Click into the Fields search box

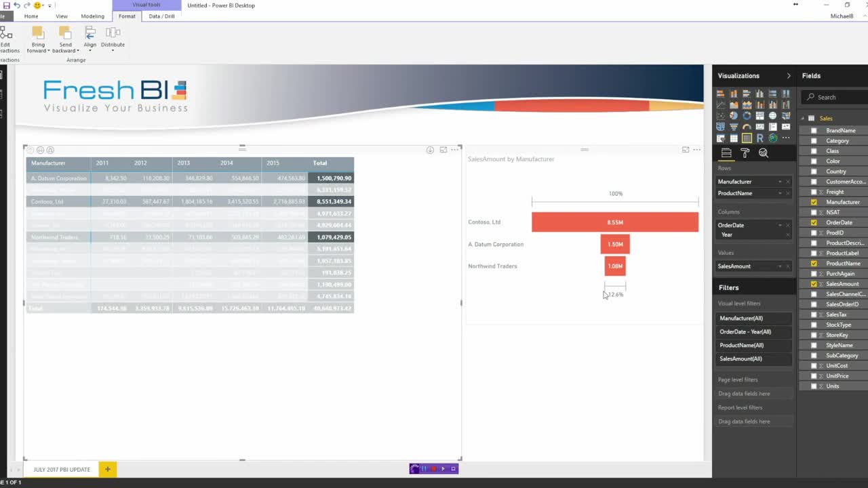click(x=832, y=97)
